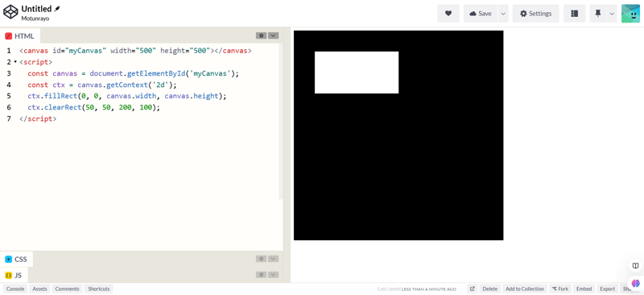
Task: Pin this pen with the pin icon
Action: tap(598, 14)
